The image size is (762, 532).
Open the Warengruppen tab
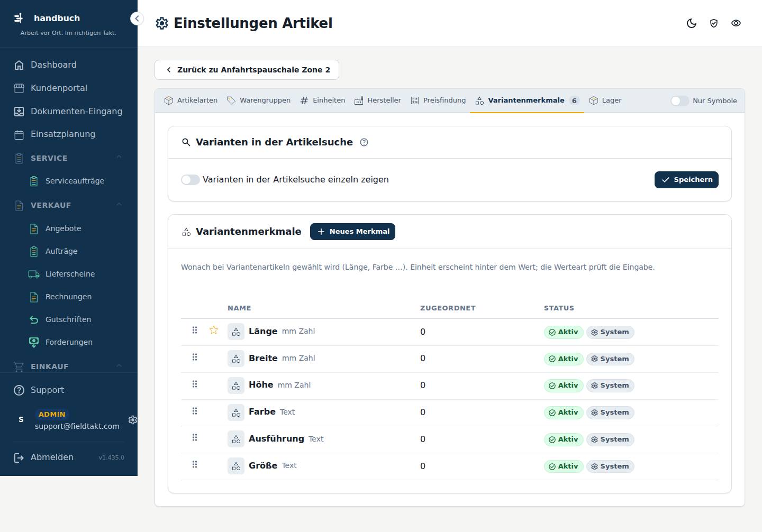(x=259, y=100)
